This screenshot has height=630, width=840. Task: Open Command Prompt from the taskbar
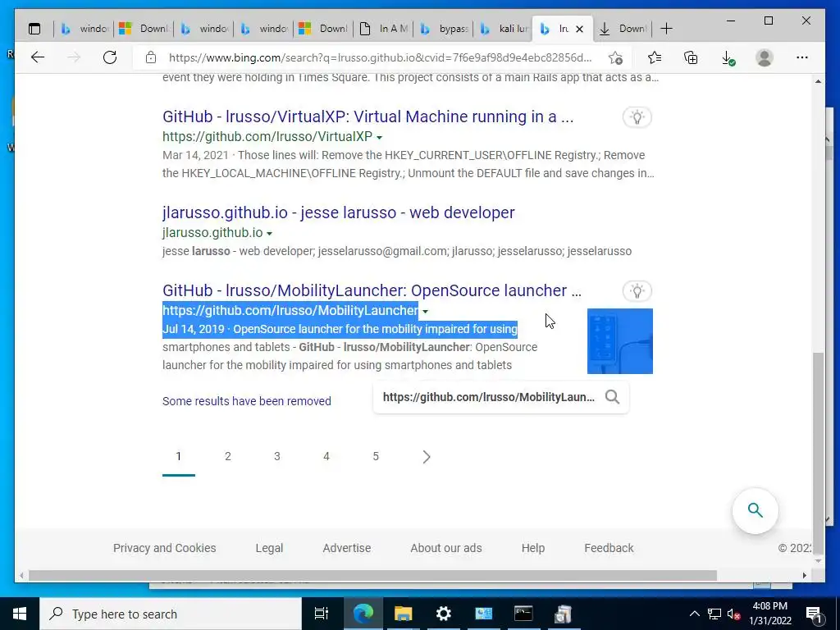click(523, 614)
